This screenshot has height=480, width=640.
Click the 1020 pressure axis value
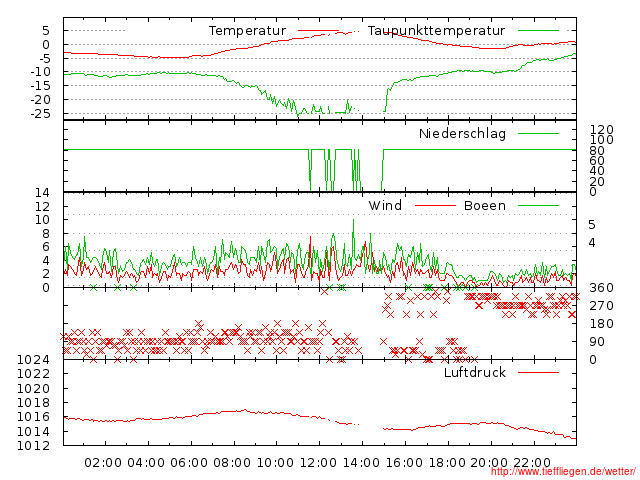click(x=33, y=388)
